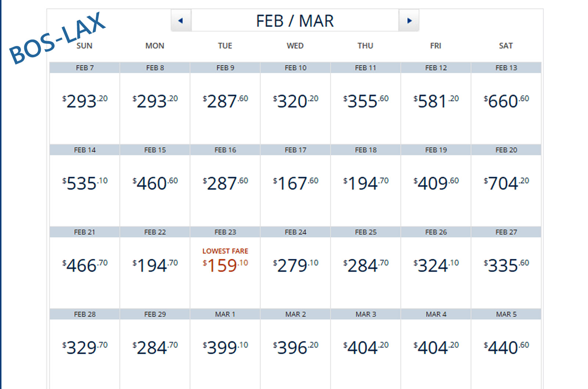The height and width of the screenshot is (389, 588).
Task: Click the Mar 2 fare $396.20
Action: point(295,347)
